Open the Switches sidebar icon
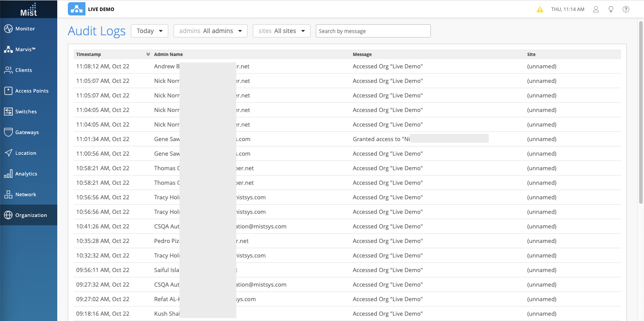Image resolution: width=644 pixels, height=321 pixels. click(x=8, y=112)
